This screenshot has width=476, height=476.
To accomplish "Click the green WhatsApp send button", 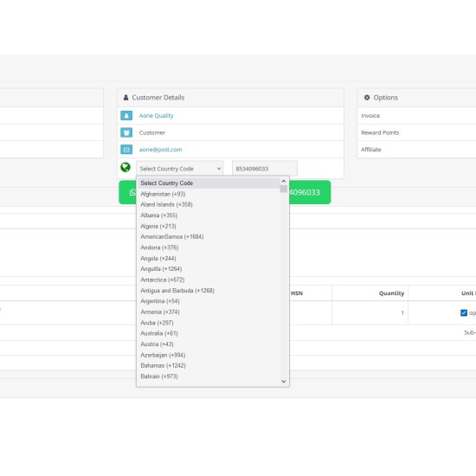I will (225, 192).
